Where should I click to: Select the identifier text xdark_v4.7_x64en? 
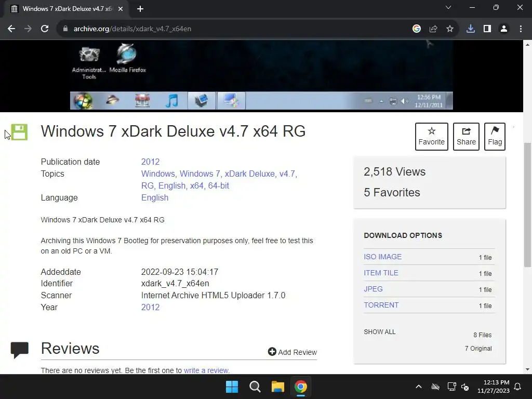tap(175, 283)
